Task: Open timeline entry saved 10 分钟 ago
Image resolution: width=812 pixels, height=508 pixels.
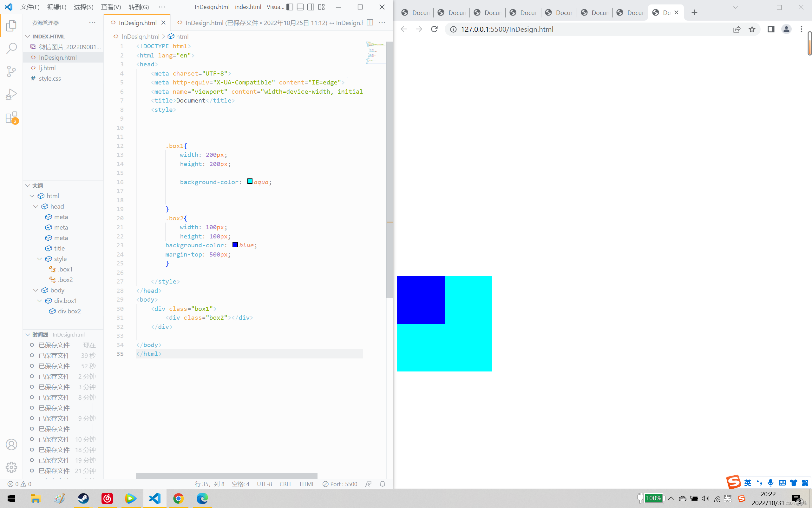Action: tap(63, 439)
